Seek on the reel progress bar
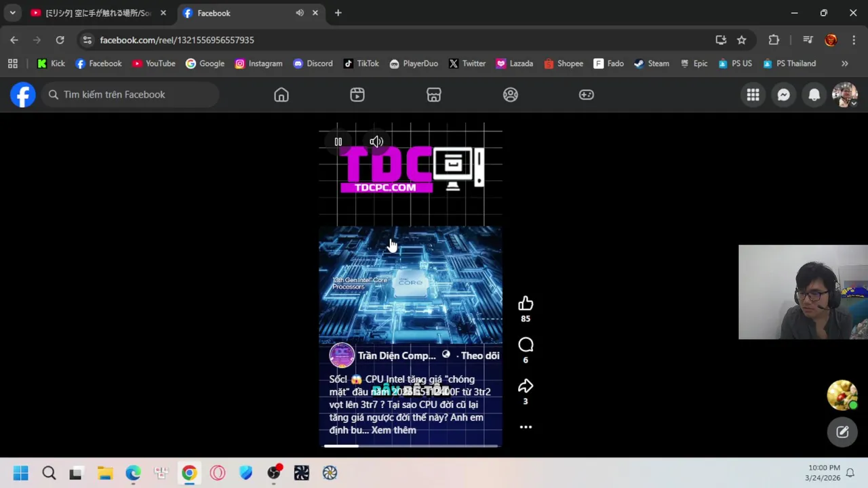 [x=411, y=446]
